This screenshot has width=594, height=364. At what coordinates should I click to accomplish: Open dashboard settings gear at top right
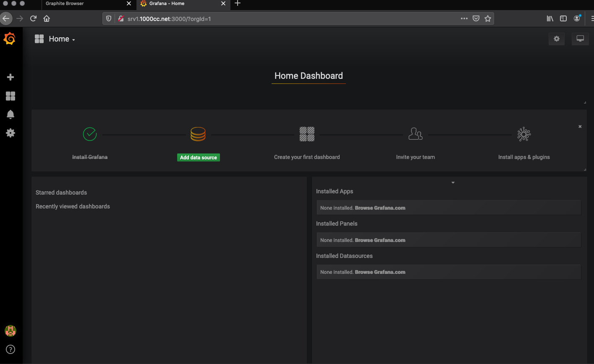pos(557,39)
